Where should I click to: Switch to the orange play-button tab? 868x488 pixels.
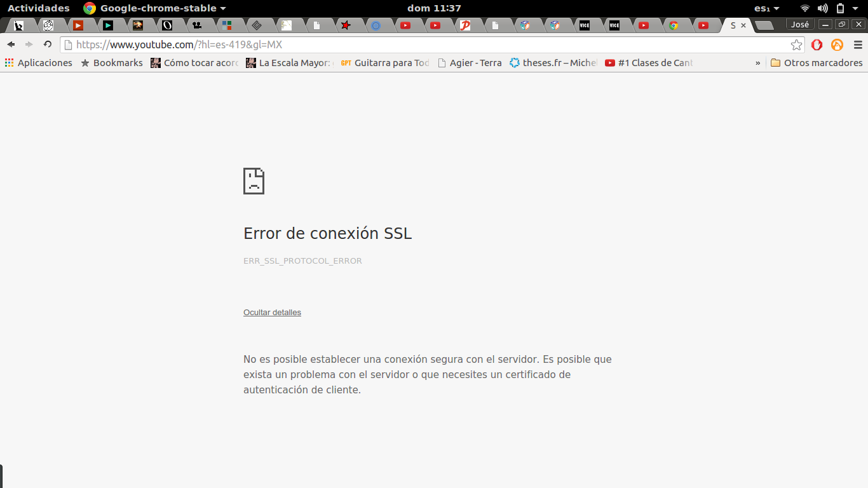click(78, 25)
